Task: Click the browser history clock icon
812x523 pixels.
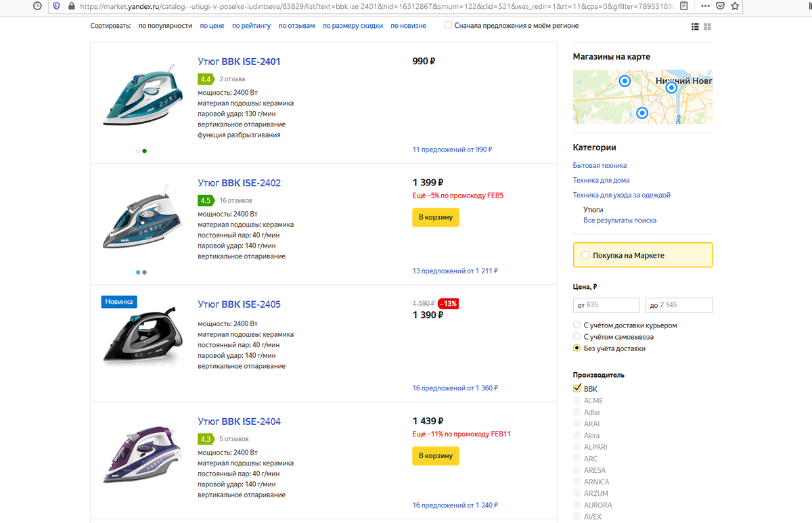Action: (x=37, y=6)
